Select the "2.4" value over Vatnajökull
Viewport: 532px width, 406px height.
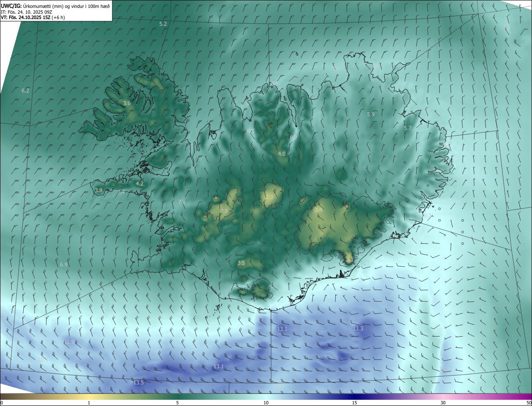click(318, 210)
